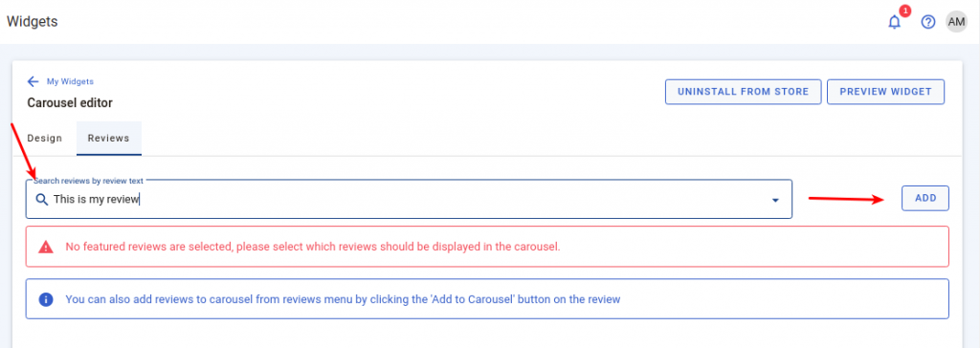This screenshot has width=980, height=348.
Task: Click the help question mark icon
Action: (928, 22)
